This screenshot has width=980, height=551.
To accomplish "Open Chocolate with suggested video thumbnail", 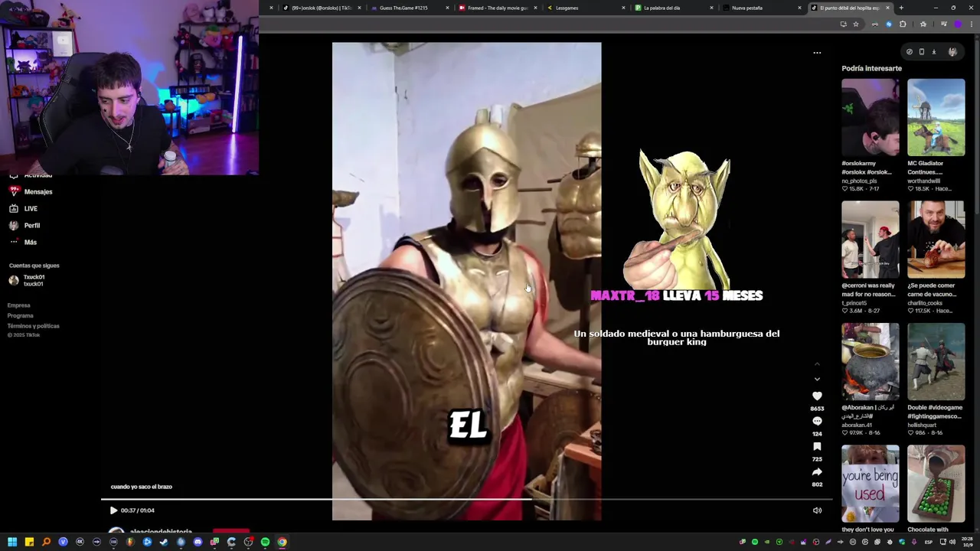I will point(936,484).
